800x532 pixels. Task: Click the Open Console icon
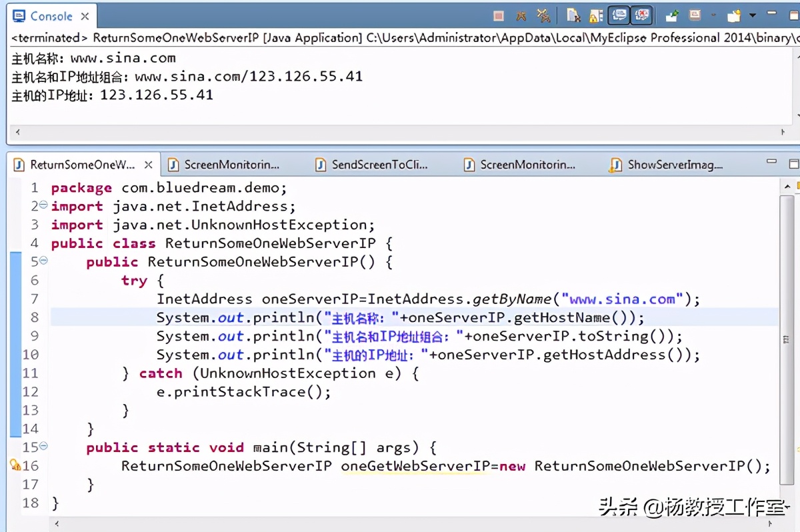pyautogui.click(x=733, y=15)
